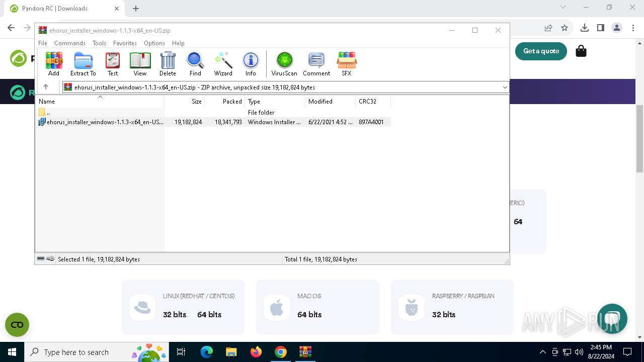Select ehorus_installer_windows msi file row
This screenshot has width=644, height=362.
click(x=213, y=122)
